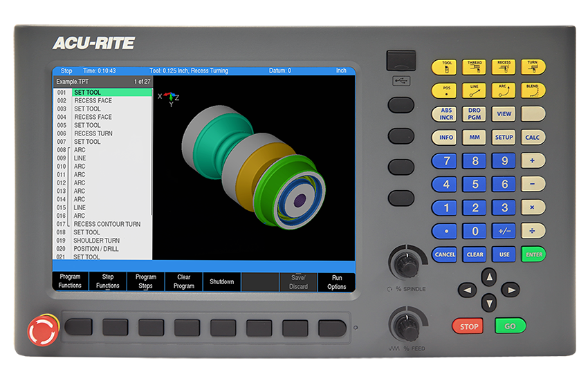Image resolution: width=588 pixels, height=392 pixels.
Task: Open the Program Functions softkey menu
Action: [70, 281]
